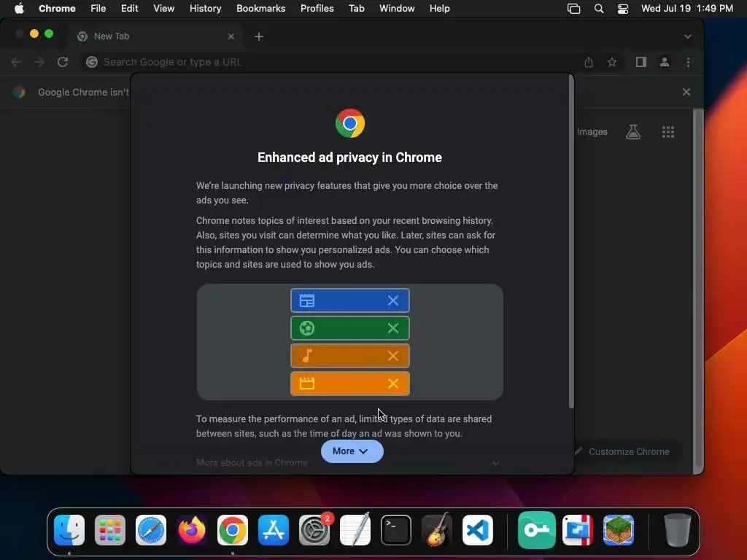This screenshot has height=560, width=747.
Task: Reload the current page
Action: (x=63, y=62)
